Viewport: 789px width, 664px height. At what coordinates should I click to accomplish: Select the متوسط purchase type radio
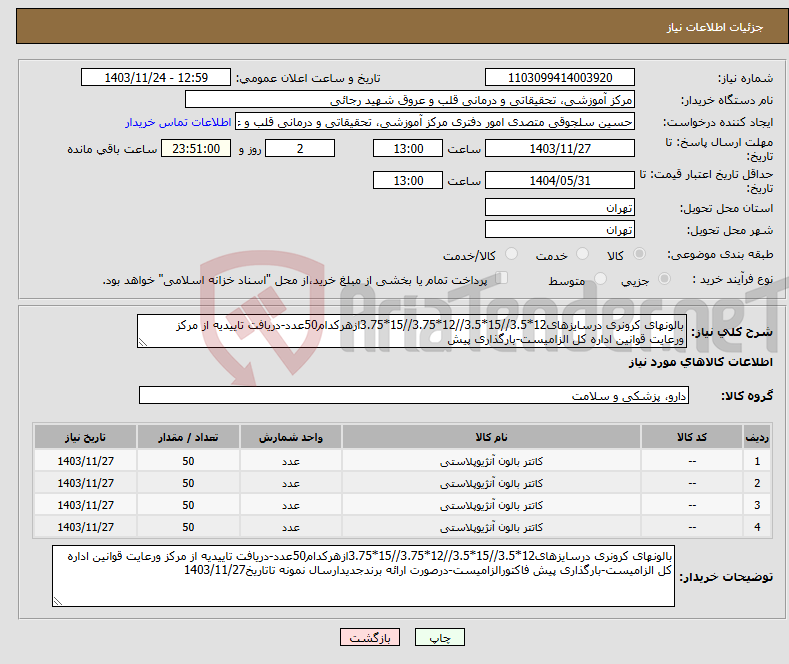pos(600,278)
